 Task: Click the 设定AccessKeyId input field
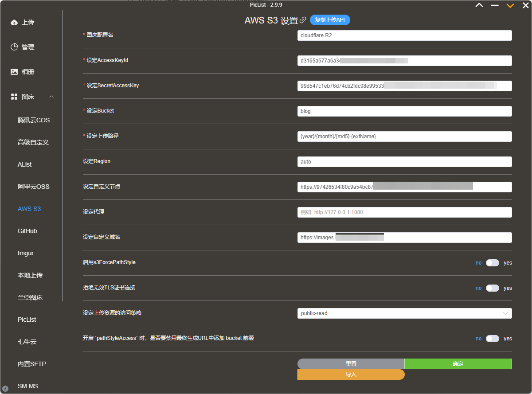(x=404, y=61)
